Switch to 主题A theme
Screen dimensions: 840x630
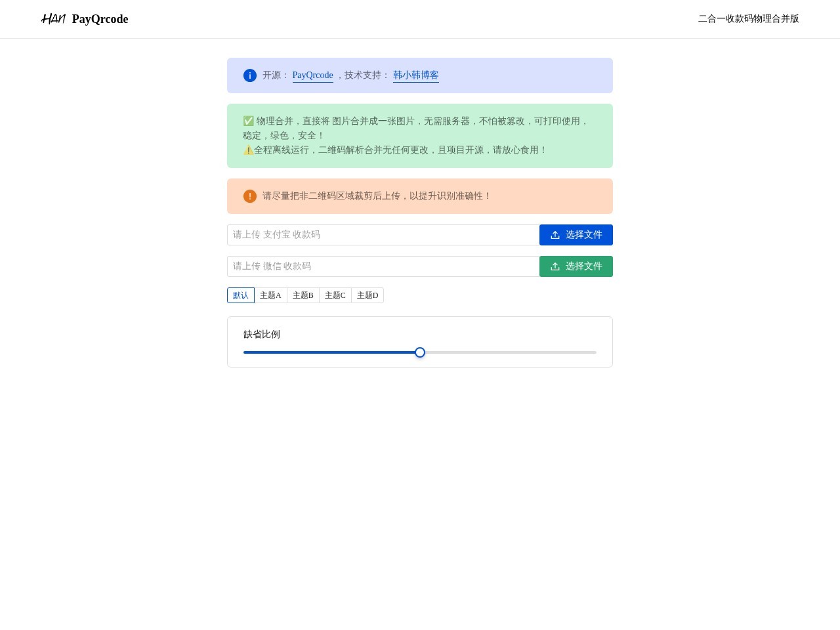pyautogui.click(x=270, y=295)
